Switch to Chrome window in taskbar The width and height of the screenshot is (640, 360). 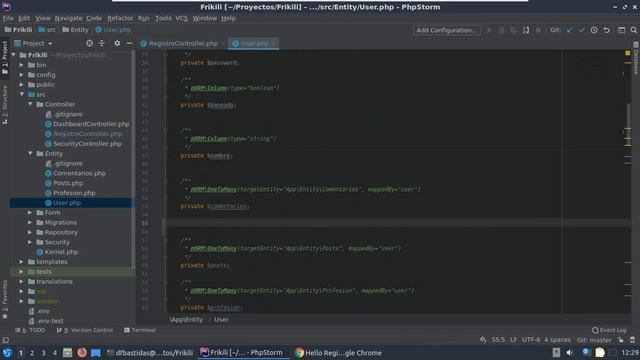338,353
